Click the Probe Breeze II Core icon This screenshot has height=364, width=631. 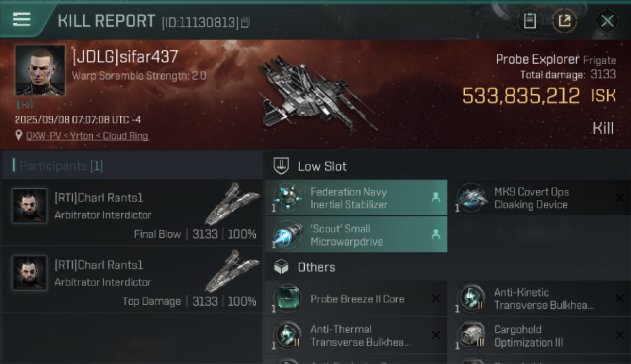click(288, 298)
